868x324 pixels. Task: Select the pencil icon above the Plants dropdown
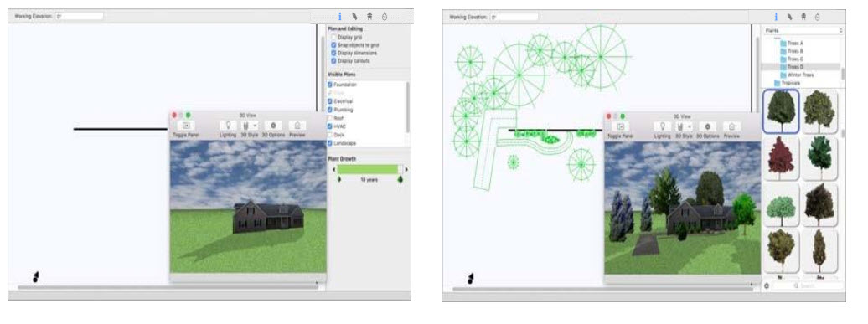point(789,17)
